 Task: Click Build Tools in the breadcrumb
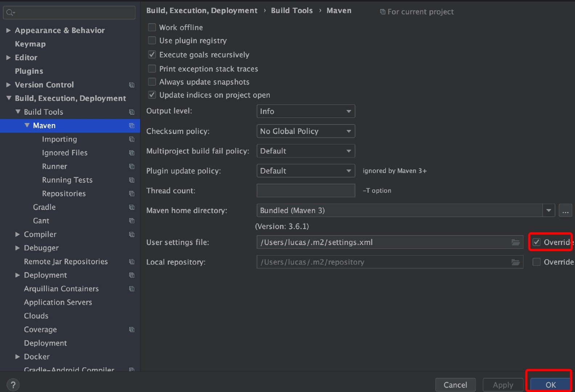(292, 11)
